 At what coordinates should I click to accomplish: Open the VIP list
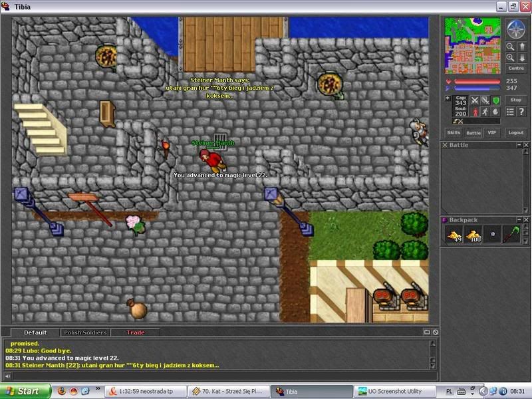pyautogui.click(x=491, y=132)
